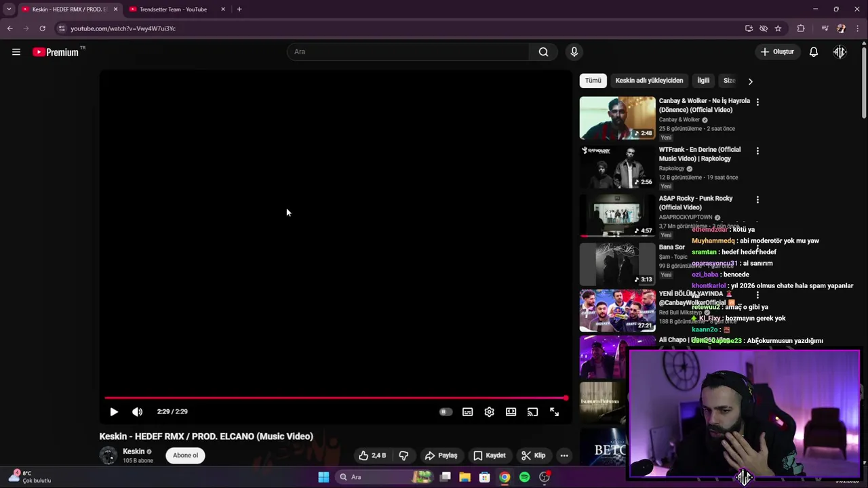Open Chrome menu three dots
Screen dimensions: 868x488
[858, 28]
